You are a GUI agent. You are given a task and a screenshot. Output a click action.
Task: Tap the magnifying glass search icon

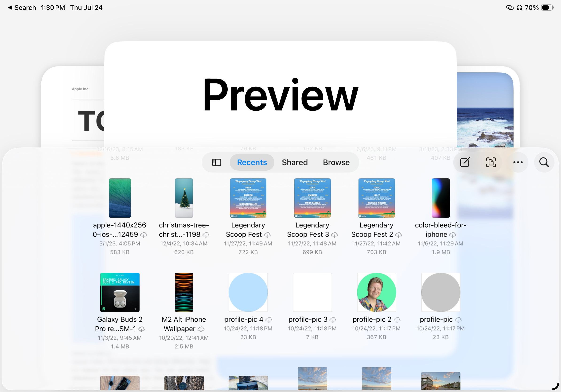[x=544, y=163]
